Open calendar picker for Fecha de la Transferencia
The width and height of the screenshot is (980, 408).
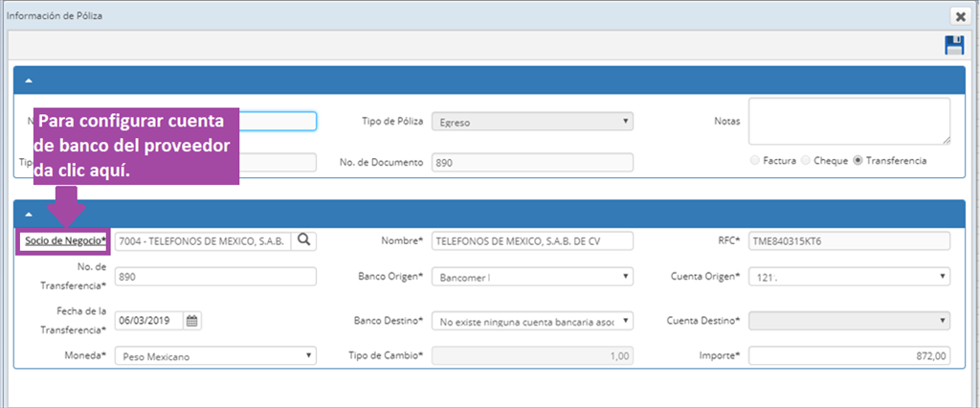(x=191, y=321)
